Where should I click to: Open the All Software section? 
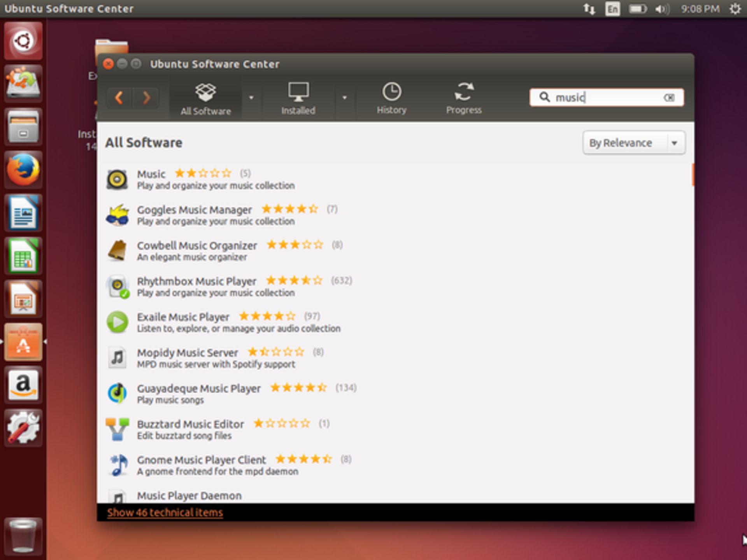pyautogui.click(x=205, y=99)
